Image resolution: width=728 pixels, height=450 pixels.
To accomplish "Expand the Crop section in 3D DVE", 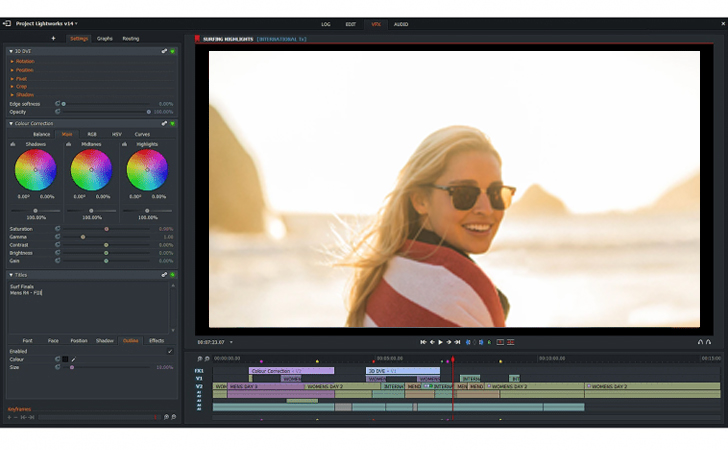I will [x=22, y=86].
